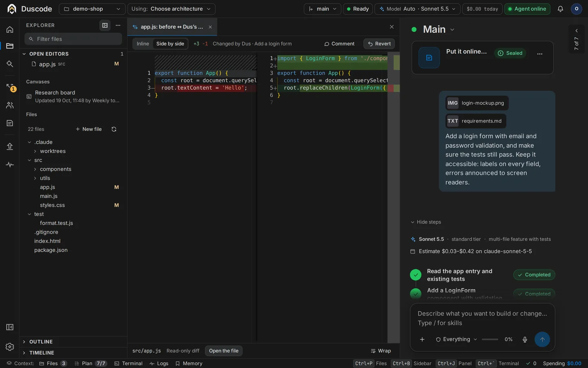Expand the components folder
The width and height of the screenshot is (588, 368).
(55, 169)
